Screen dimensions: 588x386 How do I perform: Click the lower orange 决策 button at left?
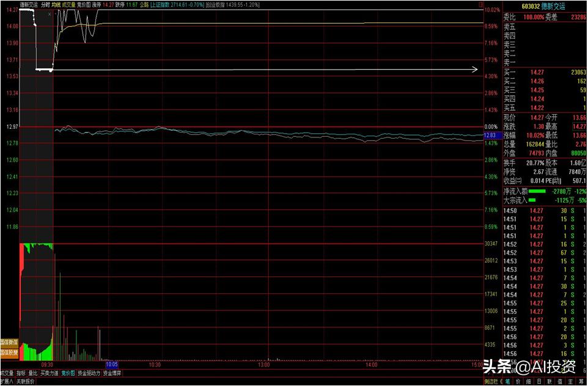coord(9,352)
